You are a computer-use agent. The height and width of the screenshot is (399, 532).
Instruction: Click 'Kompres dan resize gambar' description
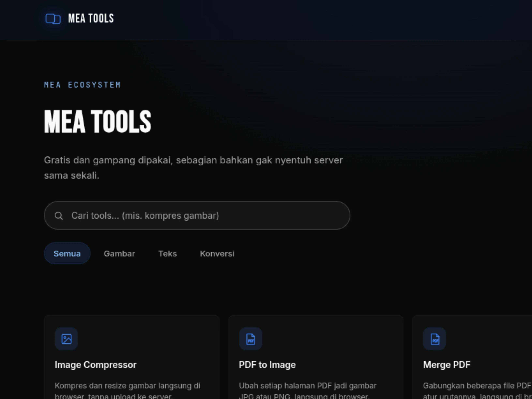click(x=127, y=391)
